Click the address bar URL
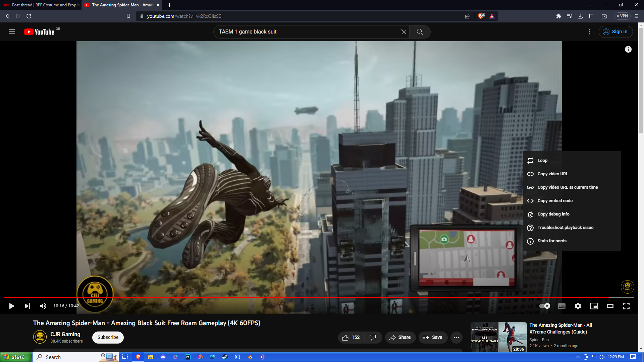The height and width of the screenshot is (362, 644). [184, 16]
